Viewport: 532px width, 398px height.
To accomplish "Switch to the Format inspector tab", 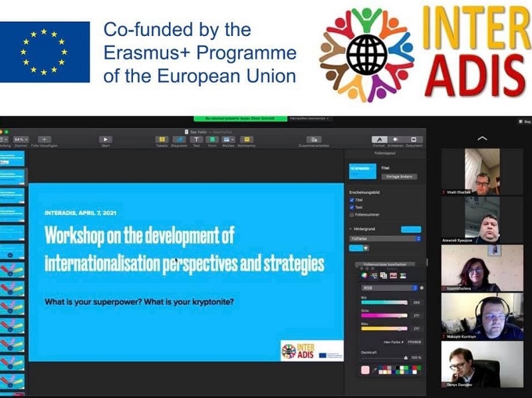I will click(x=379, y=140).
